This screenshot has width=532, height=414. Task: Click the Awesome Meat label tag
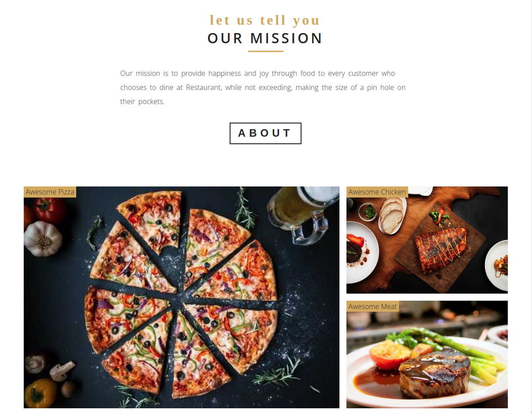pos(373,306)
